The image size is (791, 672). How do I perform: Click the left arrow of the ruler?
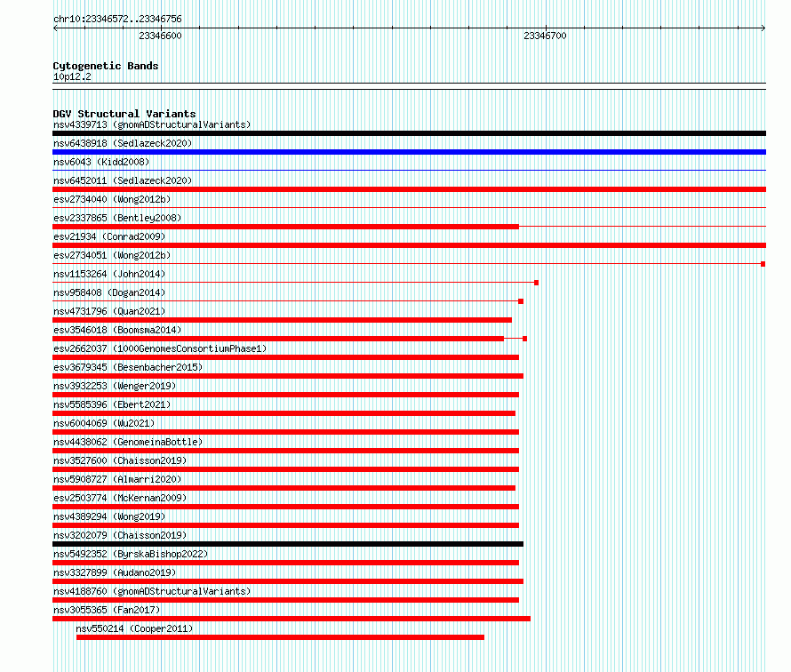[55, 28]
